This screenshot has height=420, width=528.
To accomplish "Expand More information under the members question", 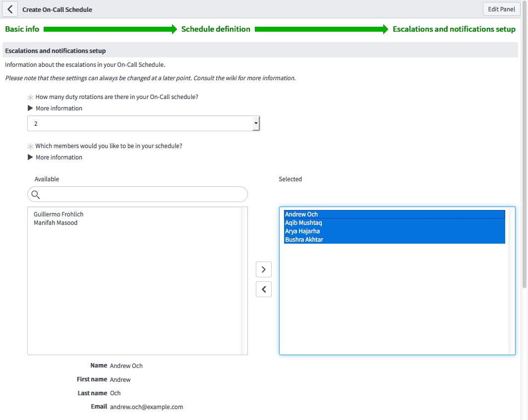I will tap(55, 157).
